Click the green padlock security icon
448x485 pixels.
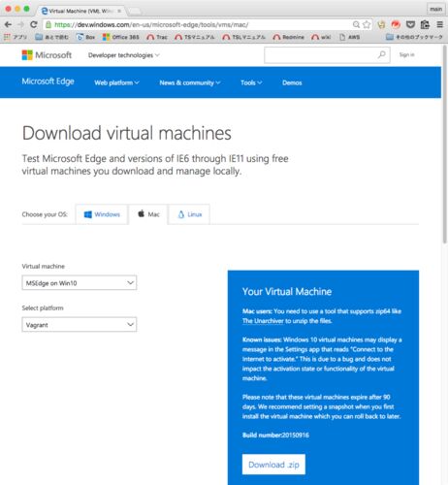click(x=48, y=24)
